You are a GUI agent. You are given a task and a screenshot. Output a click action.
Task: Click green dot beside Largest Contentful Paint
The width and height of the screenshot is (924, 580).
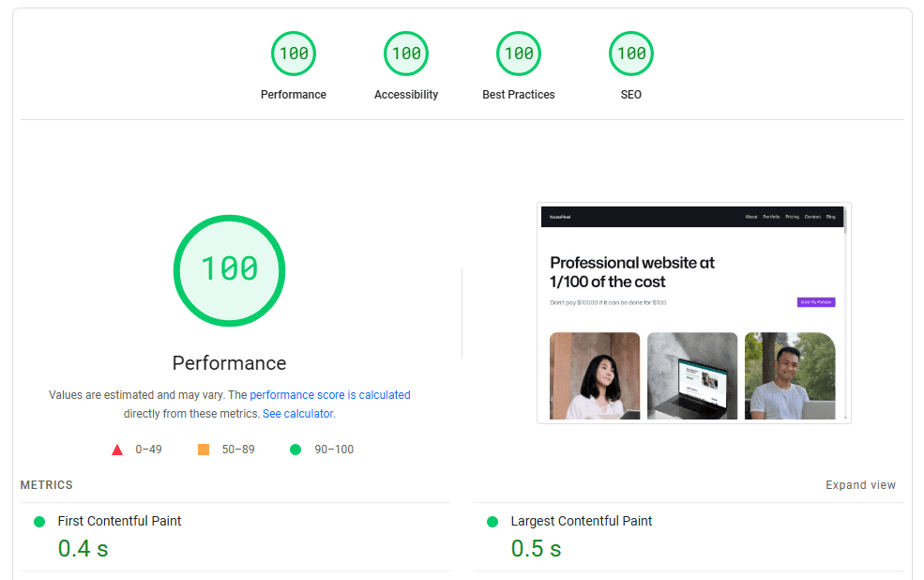[492, 522]
